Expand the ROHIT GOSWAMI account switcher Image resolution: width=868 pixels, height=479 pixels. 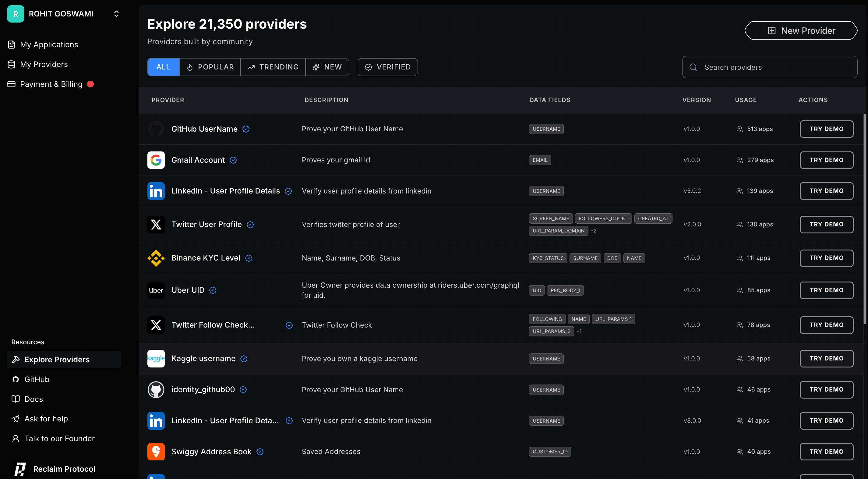click(116, 14)
